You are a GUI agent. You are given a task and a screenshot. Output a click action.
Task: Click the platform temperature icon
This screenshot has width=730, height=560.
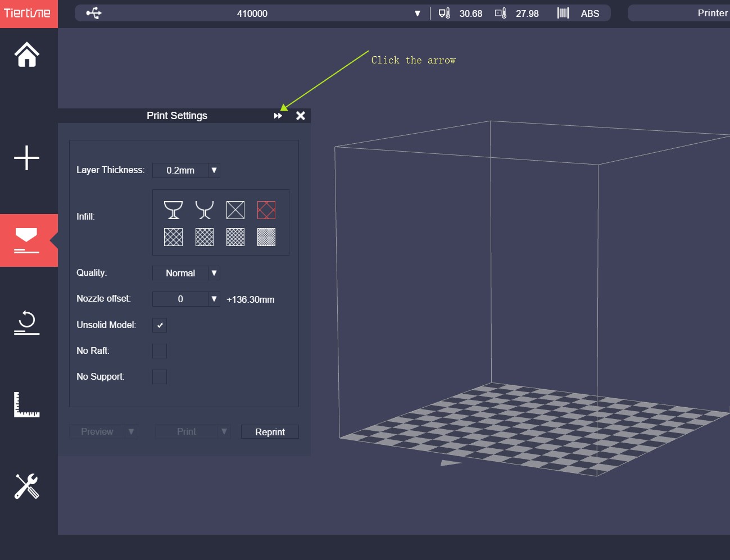501,13
